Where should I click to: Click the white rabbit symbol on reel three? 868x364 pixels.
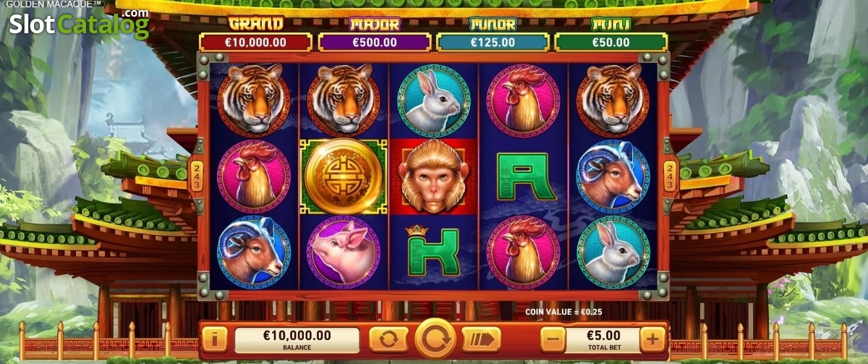tap(434, 101)
